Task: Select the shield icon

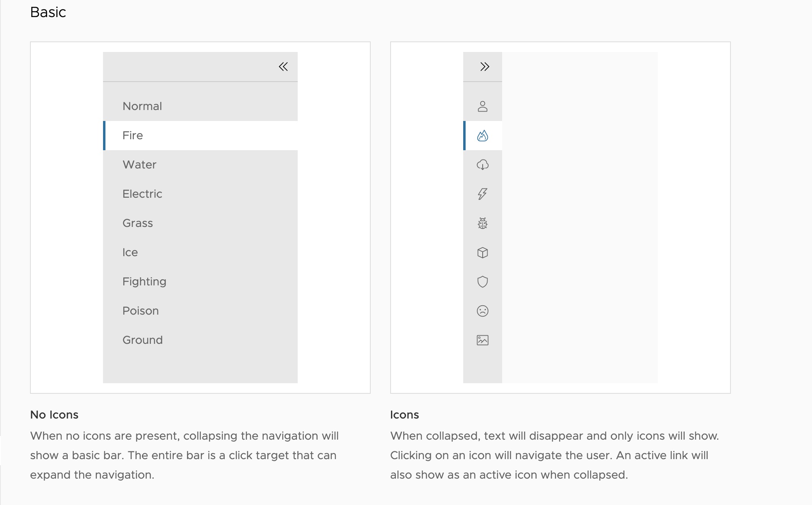Action: tap(482, 282)
